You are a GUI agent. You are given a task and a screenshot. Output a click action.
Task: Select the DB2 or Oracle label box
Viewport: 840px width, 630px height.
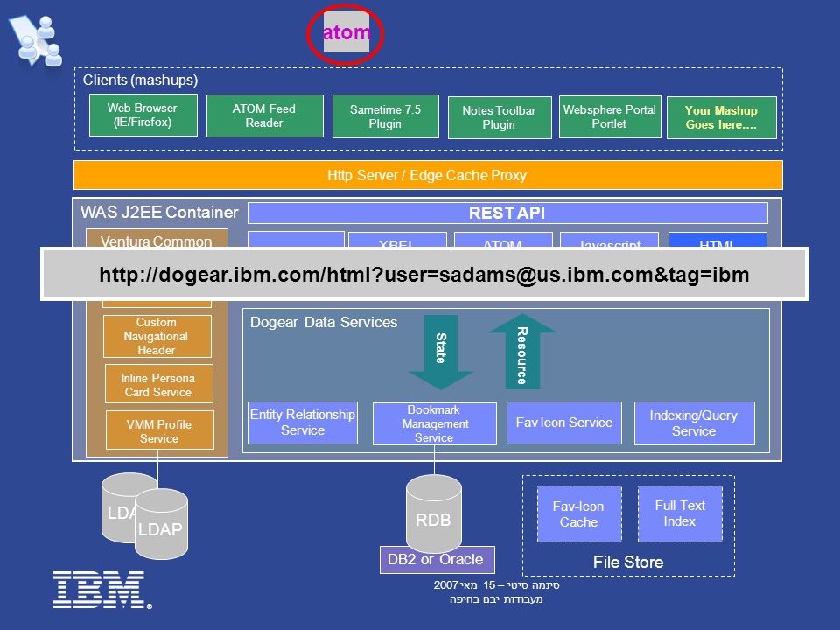[x=437, y=560]
